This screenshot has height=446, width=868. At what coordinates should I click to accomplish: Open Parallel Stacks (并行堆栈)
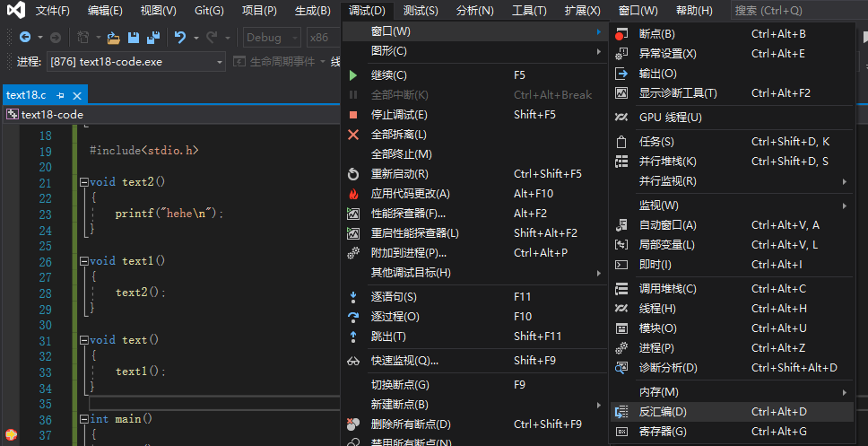pyautogui.click(x=732, y=162)
